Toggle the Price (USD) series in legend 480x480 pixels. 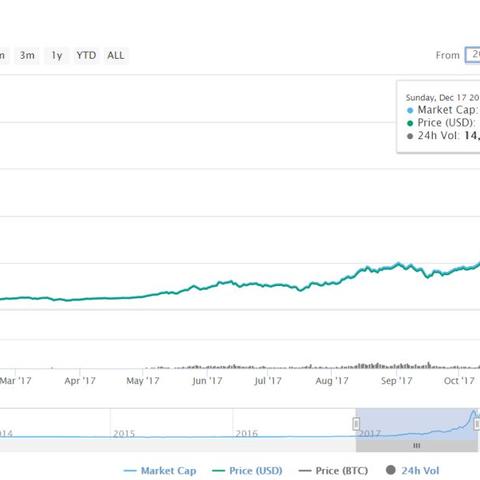[247, 471]
